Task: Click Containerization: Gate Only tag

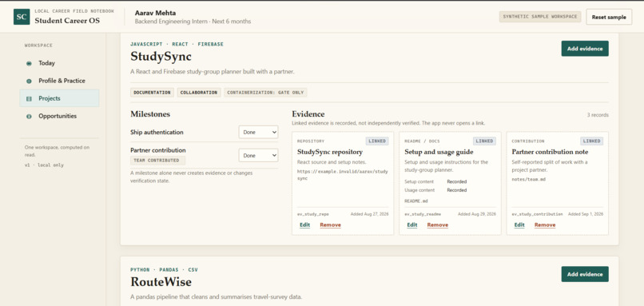Action: pyautogui.click(x=265, y=93)
